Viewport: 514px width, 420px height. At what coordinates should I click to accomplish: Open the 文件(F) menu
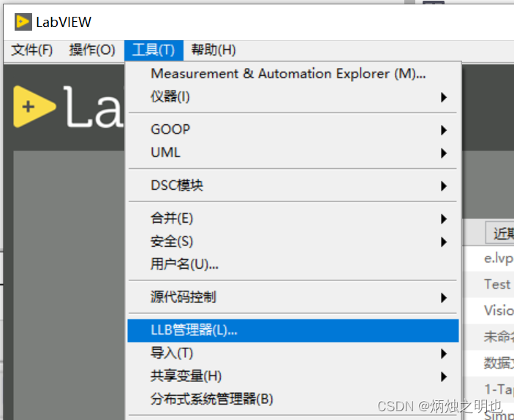[x=31, y=50]
